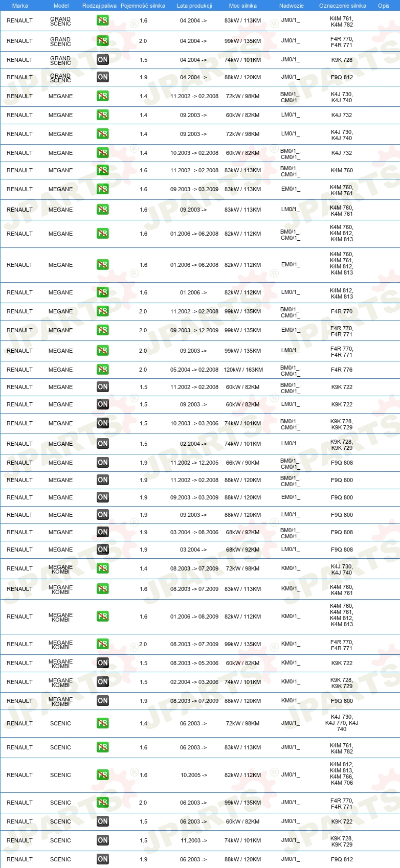The image size is (400, 868).
Task: Click the Marka column header
Action: click(x=20, y=6)
